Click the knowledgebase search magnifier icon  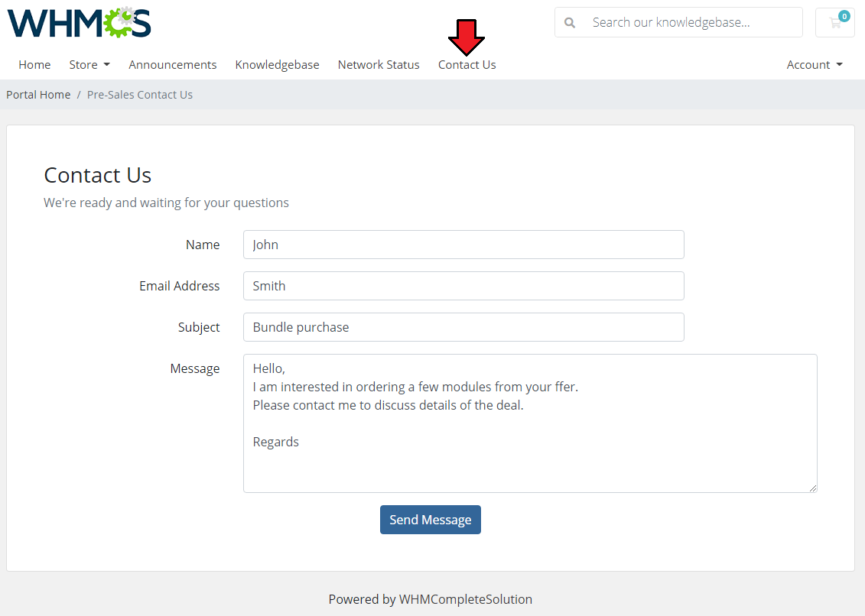pos(570,23)
